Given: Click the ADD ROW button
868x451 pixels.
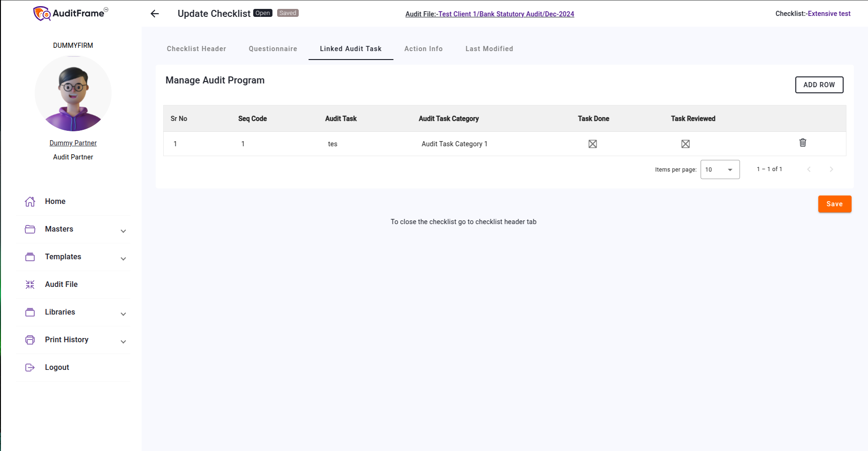Looking at the screenshot, I should pyautogui.click(x=819, y=85).
